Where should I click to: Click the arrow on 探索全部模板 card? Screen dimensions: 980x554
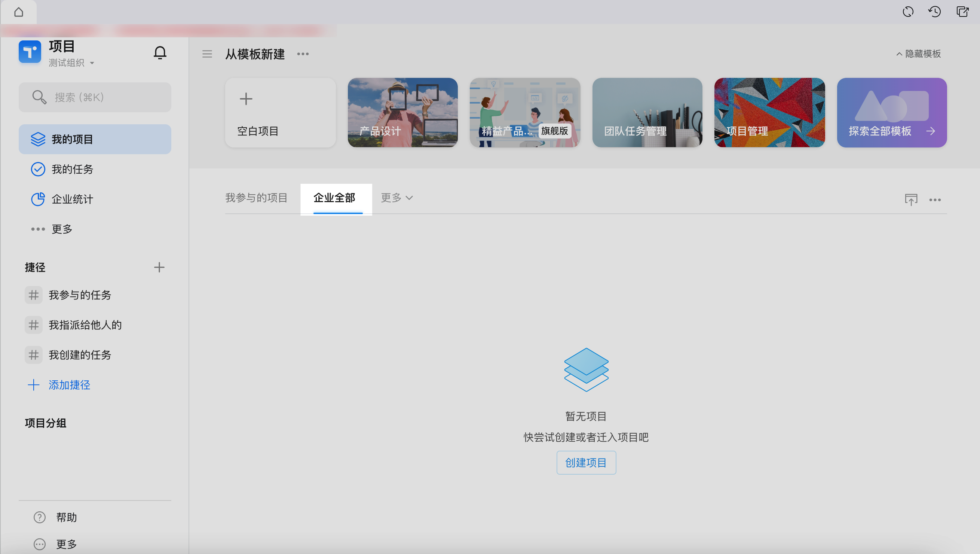931,131
